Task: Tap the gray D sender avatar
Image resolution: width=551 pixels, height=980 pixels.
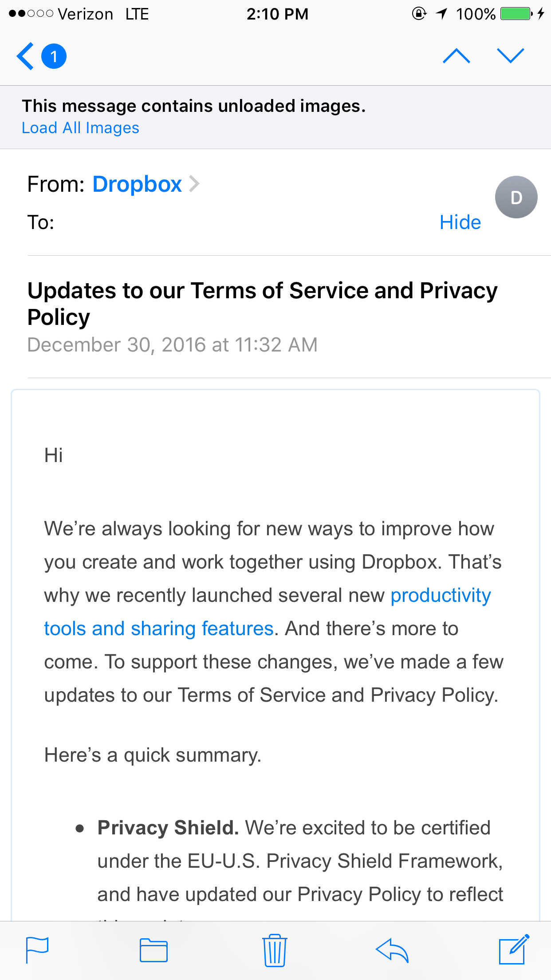Action: point(516,197)
